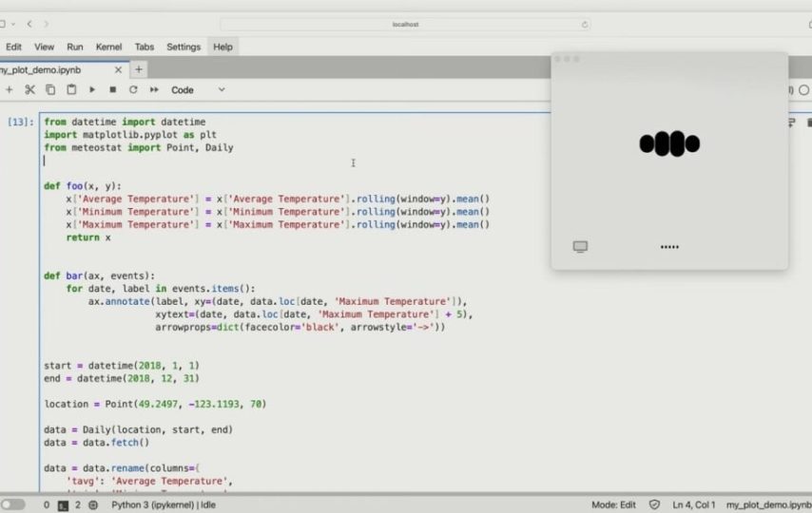
Task: Insert a new cell with plus icon
Action: coord(10,89)
